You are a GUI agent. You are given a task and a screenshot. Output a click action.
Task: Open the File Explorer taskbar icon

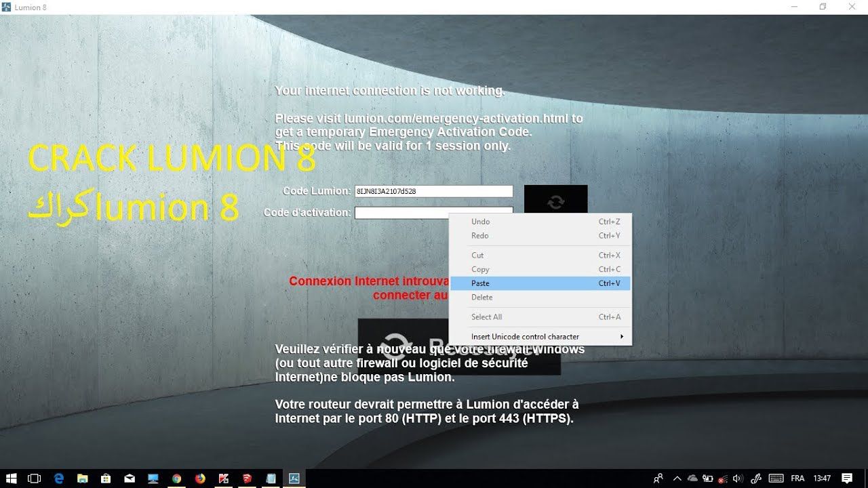[x=82, y=479]
